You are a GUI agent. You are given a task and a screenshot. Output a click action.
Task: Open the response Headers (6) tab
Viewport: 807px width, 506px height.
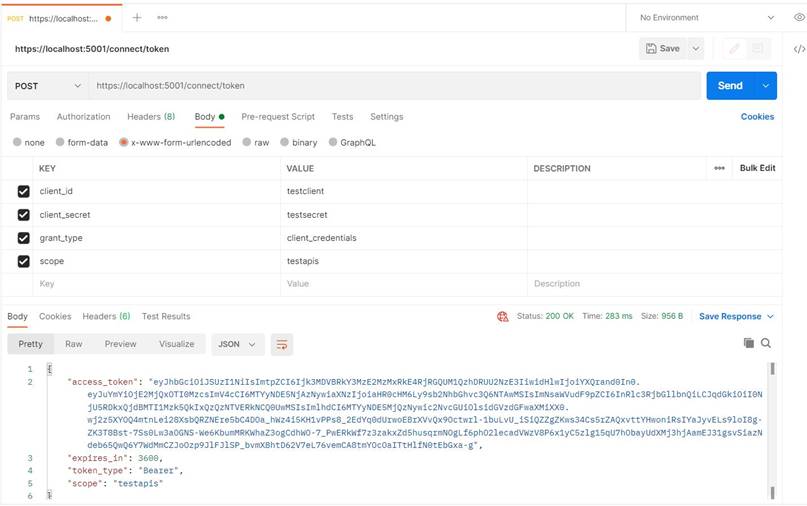pyautogui.click(x=106, y=316)
